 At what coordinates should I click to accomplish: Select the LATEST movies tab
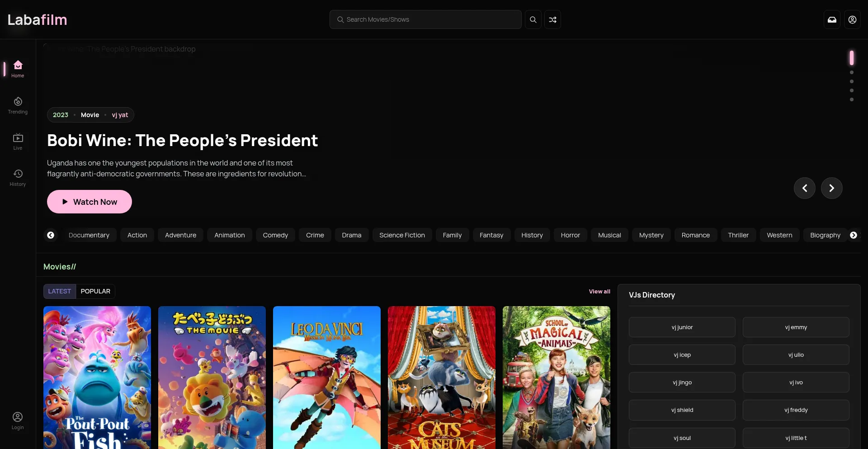coord(60,291)
